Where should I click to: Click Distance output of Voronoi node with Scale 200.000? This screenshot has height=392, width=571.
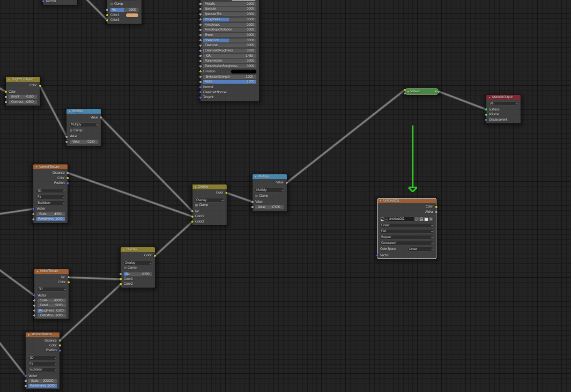point(60,341)
